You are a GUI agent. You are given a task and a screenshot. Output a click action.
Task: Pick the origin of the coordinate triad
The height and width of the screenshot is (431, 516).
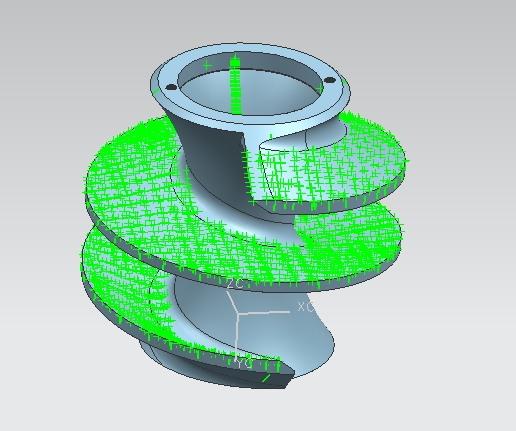tap(237, 314)
